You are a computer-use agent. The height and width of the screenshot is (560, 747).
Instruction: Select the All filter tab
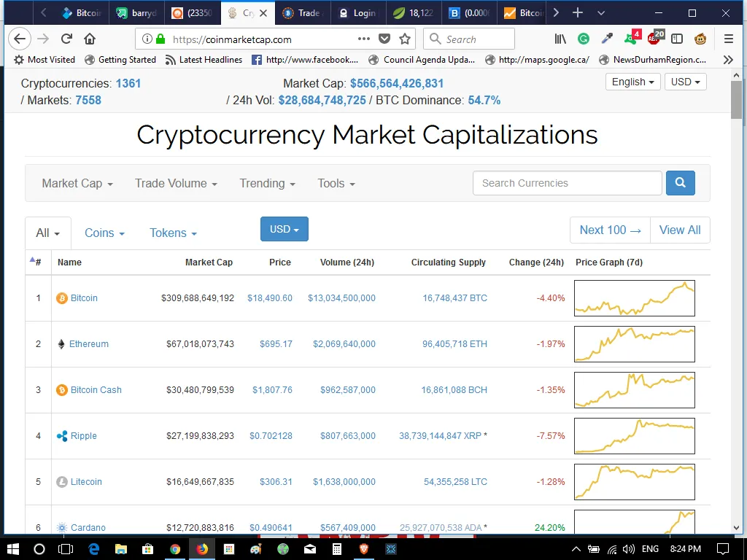(47, 233)
